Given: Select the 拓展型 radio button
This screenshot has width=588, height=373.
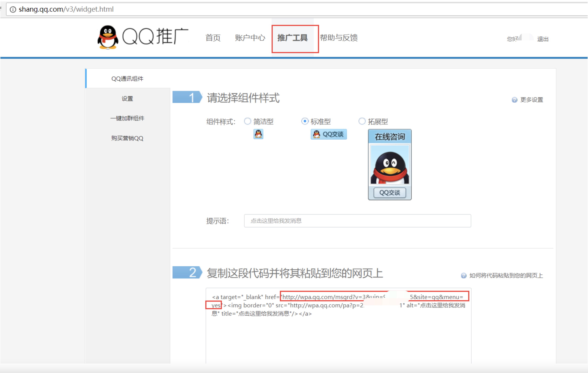Looking at the screenshot, I should pyautogui.click(x=362, y=121).
